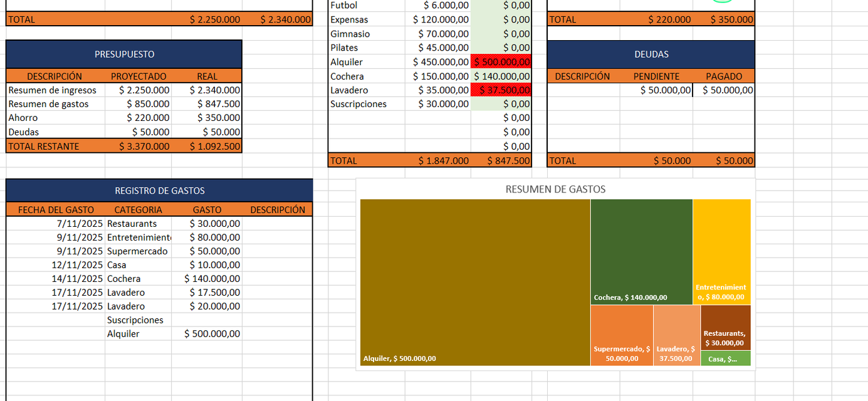Select the red-highlighted $ 37.500,00 Lavadero cell
The image size is (868, 401).
tap(501, 90)
